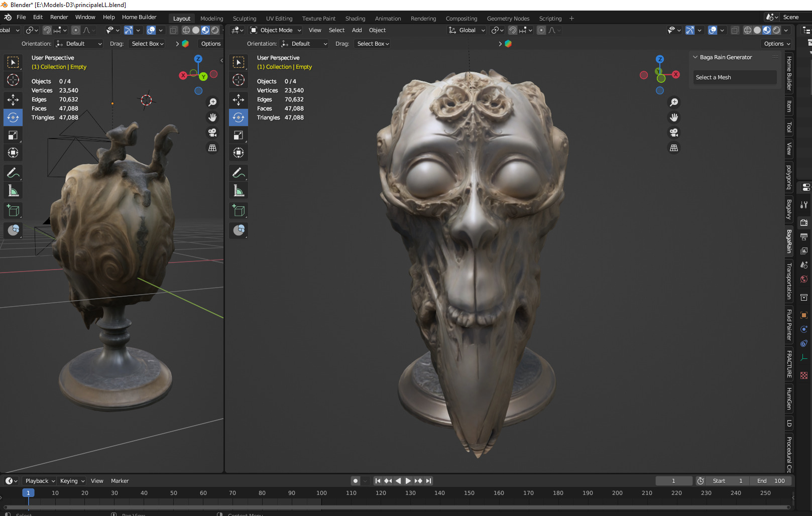Image resolution: width=812 pixels, height=516 pixels.
Task: Toggle snapping magnet in right viewport header
Action: pos(513,30)
